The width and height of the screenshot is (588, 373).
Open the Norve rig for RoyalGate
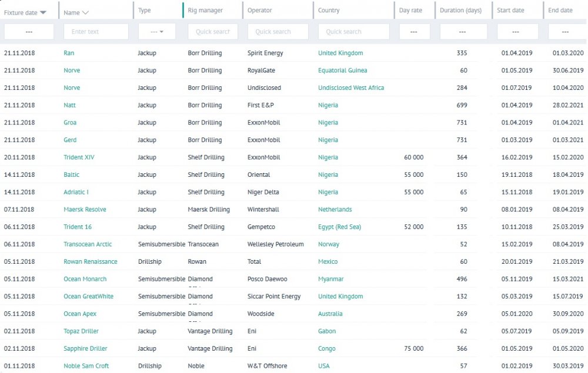point(72,70)
